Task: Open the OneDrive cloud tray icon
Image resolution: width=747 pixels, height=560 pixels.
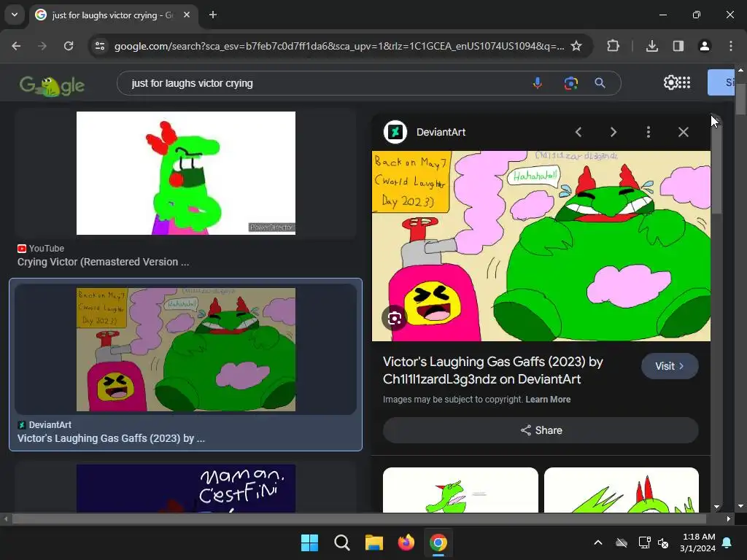Action: pos(622,542)
